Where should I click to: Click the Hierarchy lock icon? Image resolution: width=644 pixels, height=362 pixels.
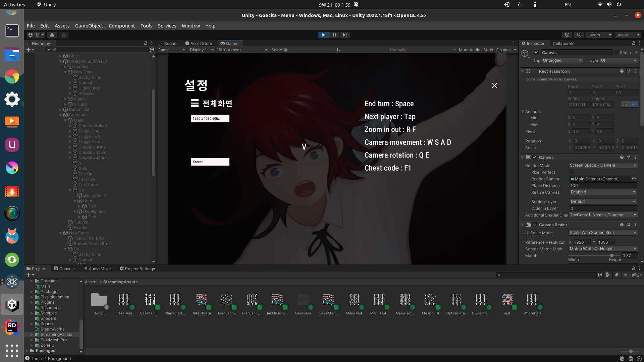click(x=146, y=43)
